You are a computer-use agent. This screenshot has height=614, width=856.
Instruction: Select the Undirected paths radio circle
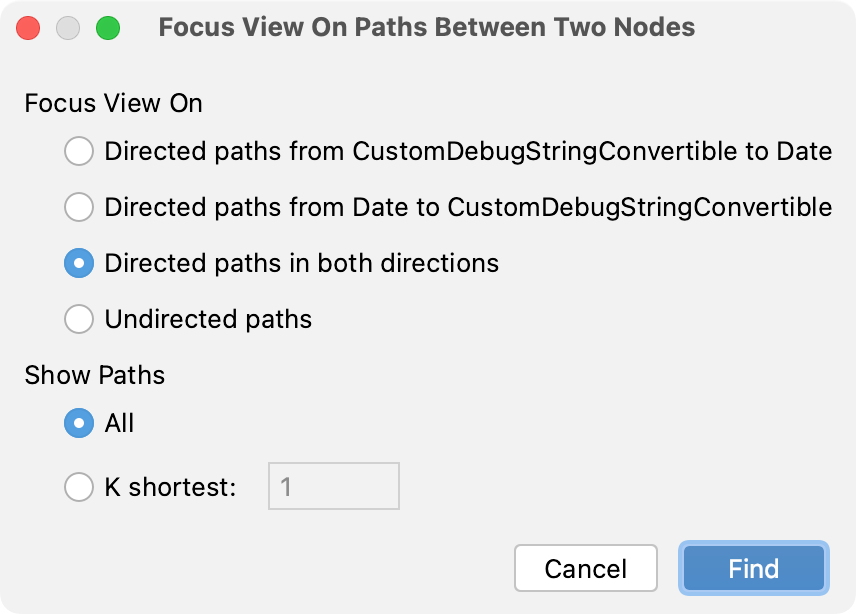point(79,319)
